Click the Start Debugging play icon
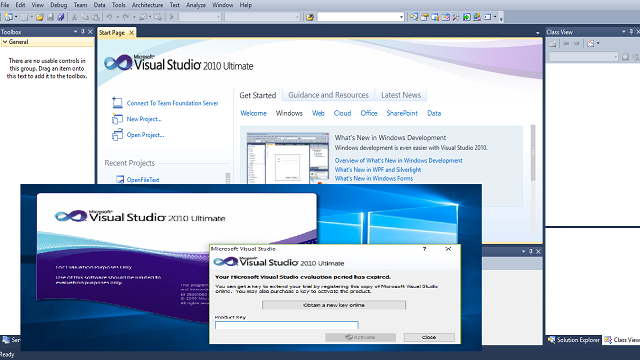This screenshot has width=640, height=360. click(172, 17)
